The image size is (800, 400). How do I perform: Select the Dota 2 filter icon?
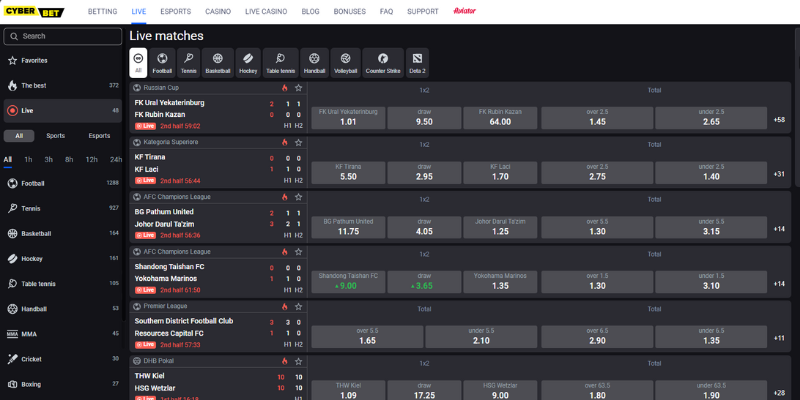click(x=417, y=63)
